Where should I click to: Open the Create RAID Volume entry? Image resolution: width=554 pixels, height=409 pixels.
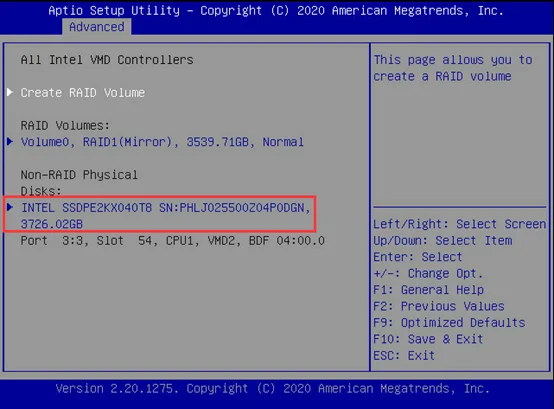pos(83,93)
